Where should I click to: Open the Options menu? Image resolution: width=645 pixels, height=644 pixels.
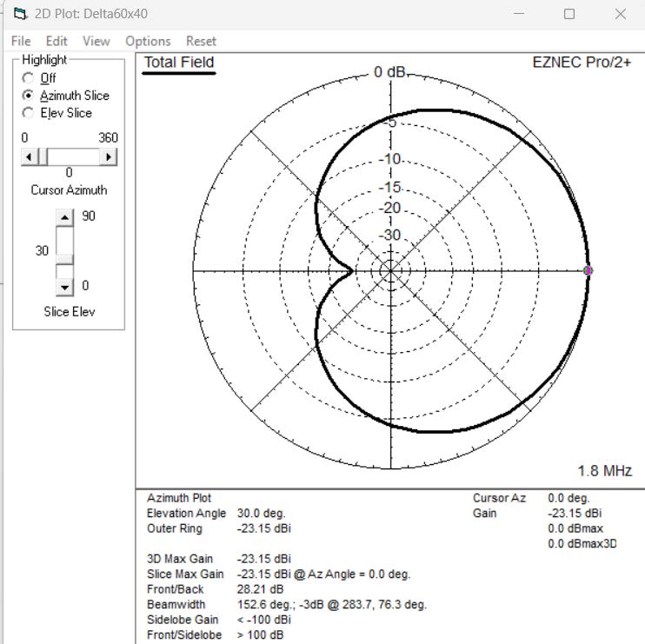pyautogui.click(x=148, y=41)
